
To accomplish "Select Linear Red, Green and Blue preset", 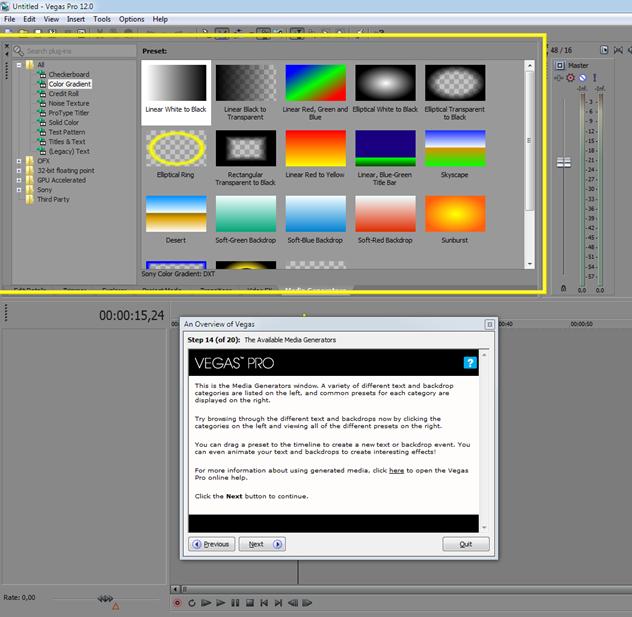I will (315, 93).
